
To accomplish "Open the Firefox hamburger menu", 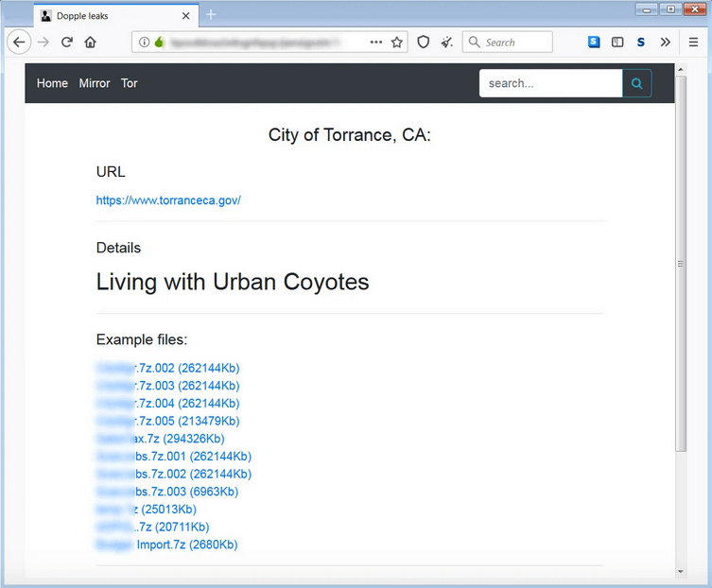I will [x=693, y=42].
